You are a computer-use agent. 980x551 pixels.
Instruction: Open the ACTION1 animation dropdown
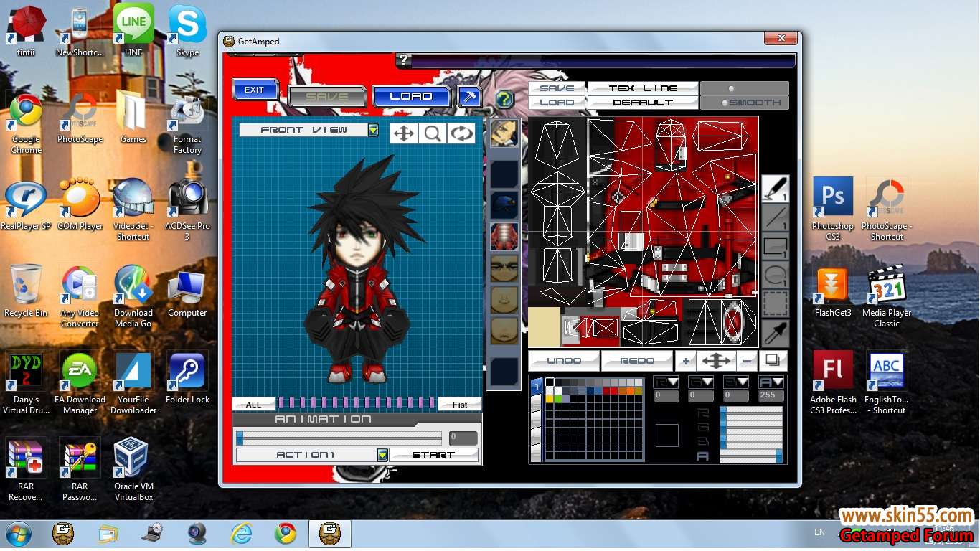tap(382, 455)
